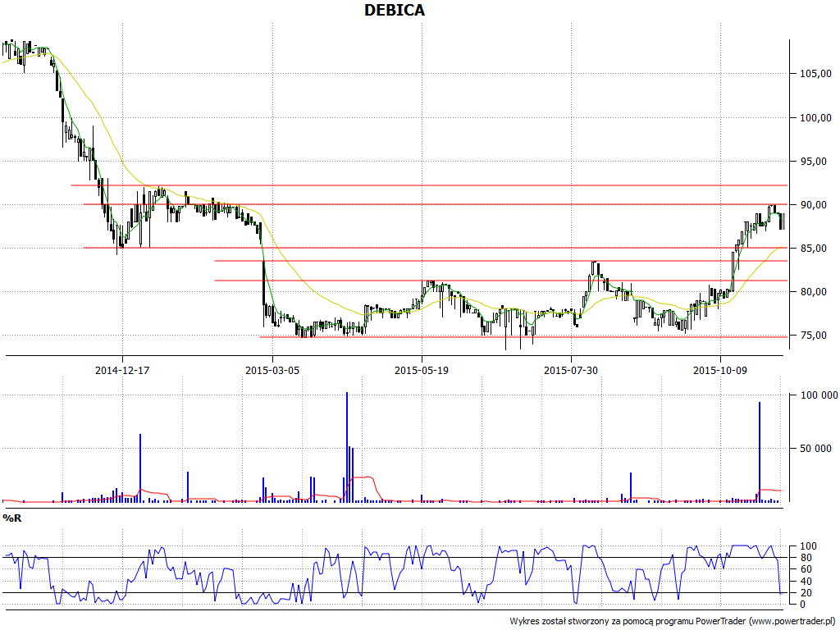Click the %R axis value 80
The width and height of the screenshot is (840, 630).
tap(806, 558)
